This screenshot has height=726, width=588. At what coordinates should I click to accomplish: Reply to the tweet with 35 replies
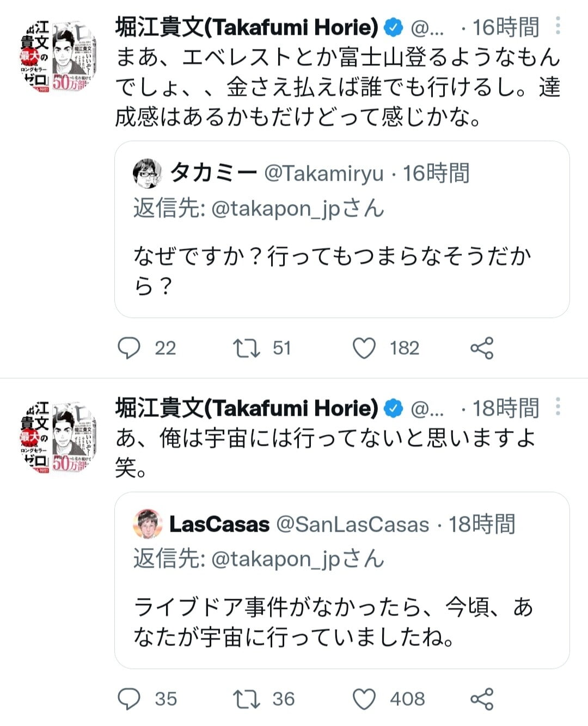click(129, 699)
